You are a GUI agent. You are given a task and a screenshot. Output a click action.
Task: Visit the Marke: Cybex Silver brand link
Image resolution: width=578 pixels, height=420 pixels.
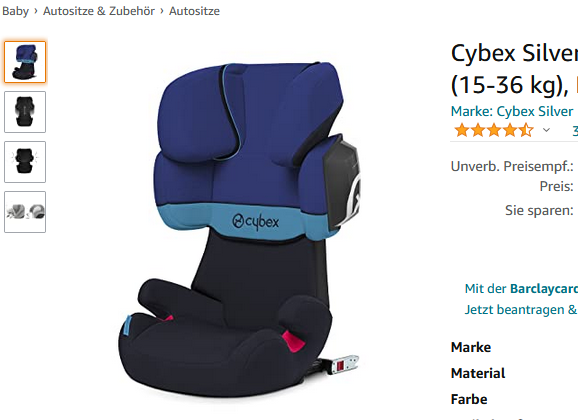tap(512, 111)
